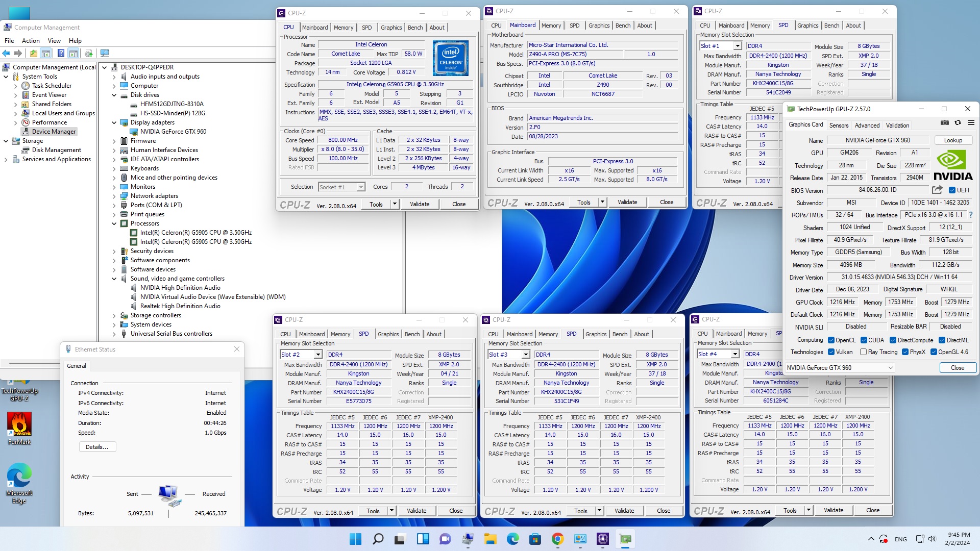Screen dimensions: 980x551
Task: Click the GPU-Z screenshot camera icon
Action: tap(945, 123)
